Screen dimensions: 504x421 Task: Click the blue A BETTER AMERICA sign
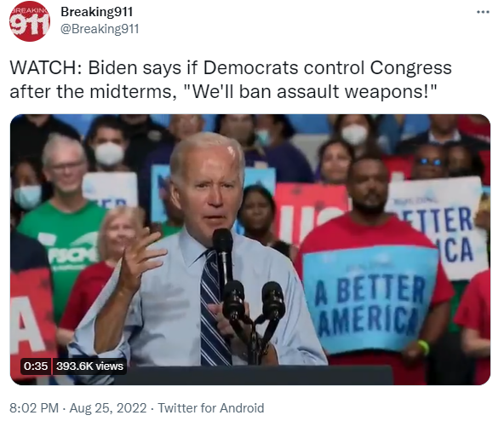369,299
